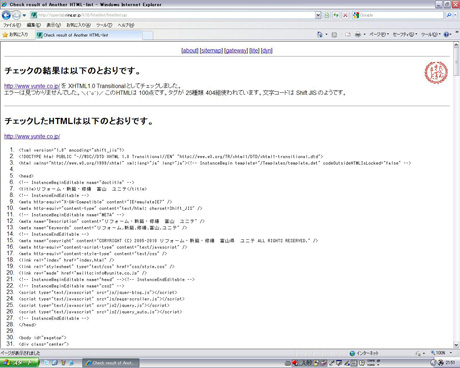Follow the [sitemap] link

pyautogui.click(x=211, y=50)
